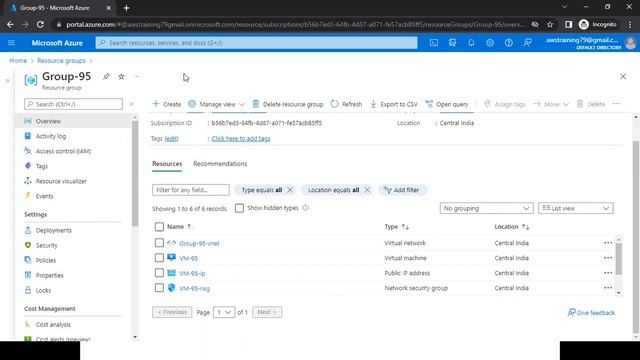Refresh the resource list
Image resolution: width=640 pixels, height=360 pixels.
coord(346,104)
